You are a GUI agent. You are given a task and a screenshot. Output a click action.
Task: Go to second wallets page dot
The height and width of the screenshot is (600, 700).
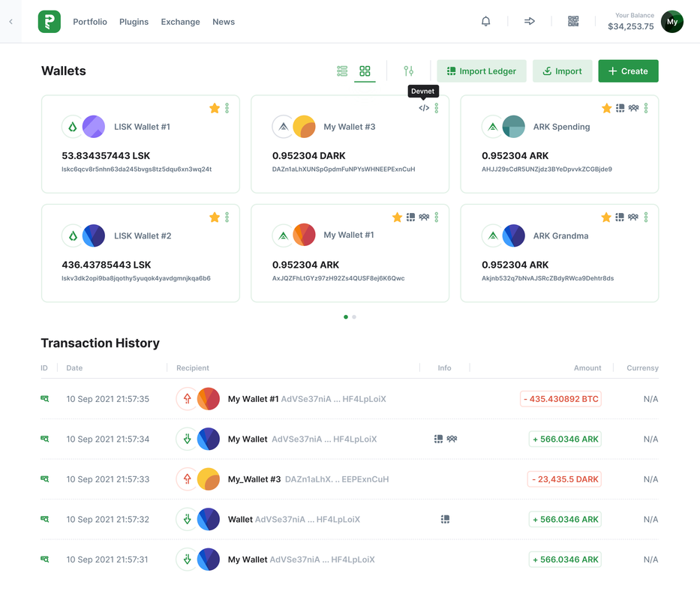pyautogui.click(x=354, y=317)
